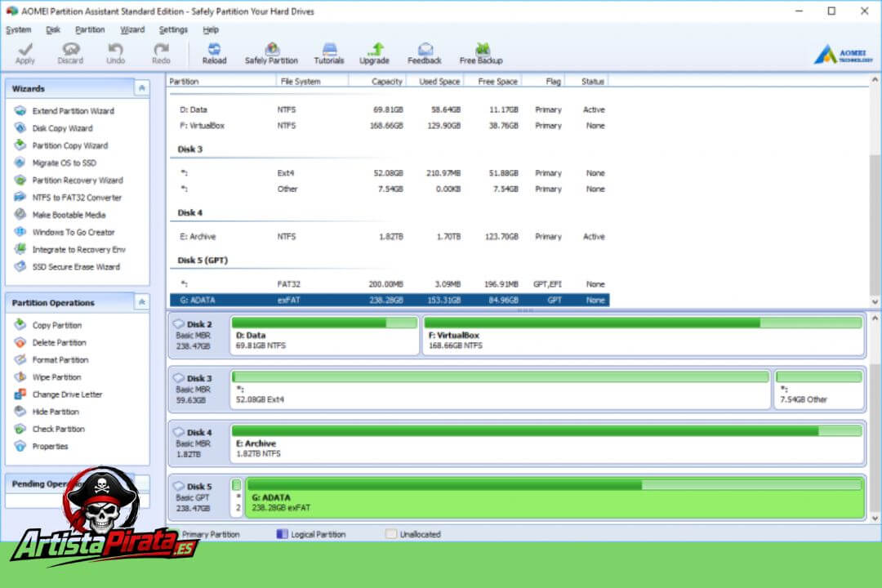Image resolution: width=882 pixels, height=588 pixels.
Task: Select D: Data row in list
Action: click(x=390, y=109)
